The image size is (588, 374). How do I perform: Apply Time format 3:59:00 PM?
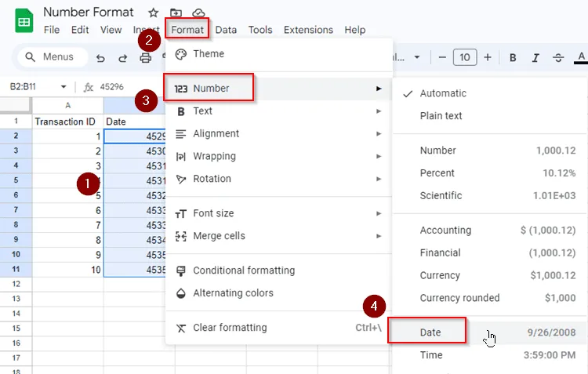490,355
